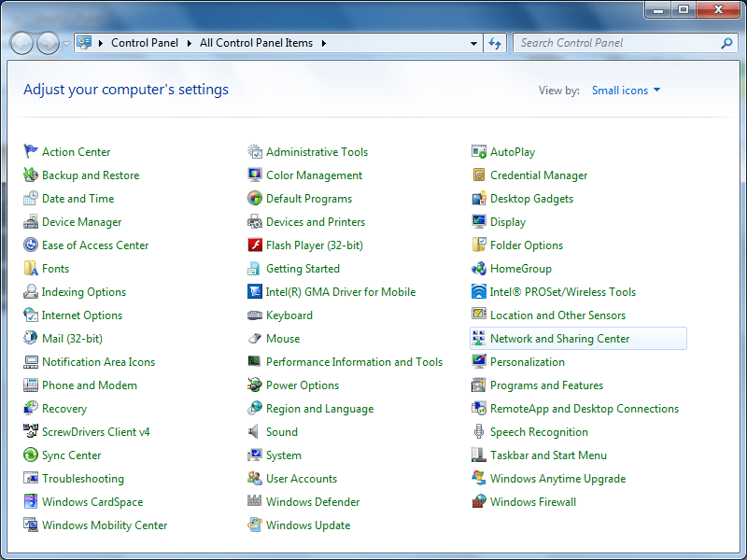Click the Administrative Tools icon
The height and width of the screenshot is (560, 747).
[x=255, y=151]
